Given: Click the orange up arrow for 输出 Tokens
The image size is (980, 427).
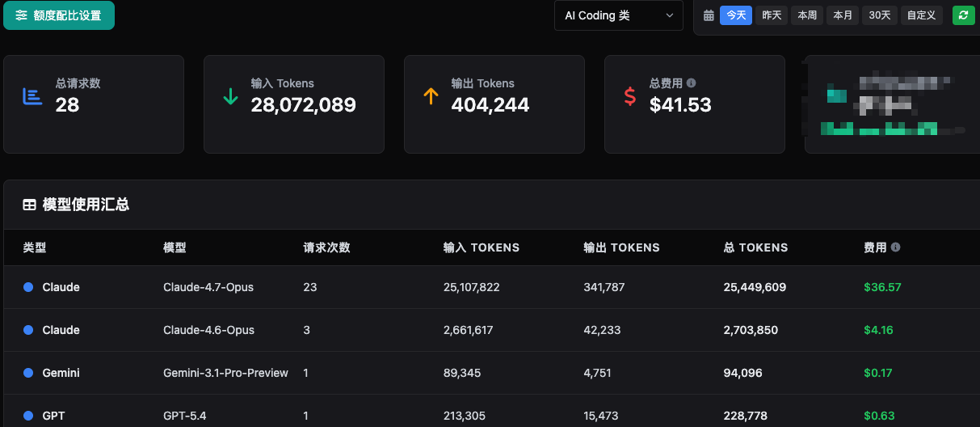Looking at the screenshot, I should coord(431,96).
